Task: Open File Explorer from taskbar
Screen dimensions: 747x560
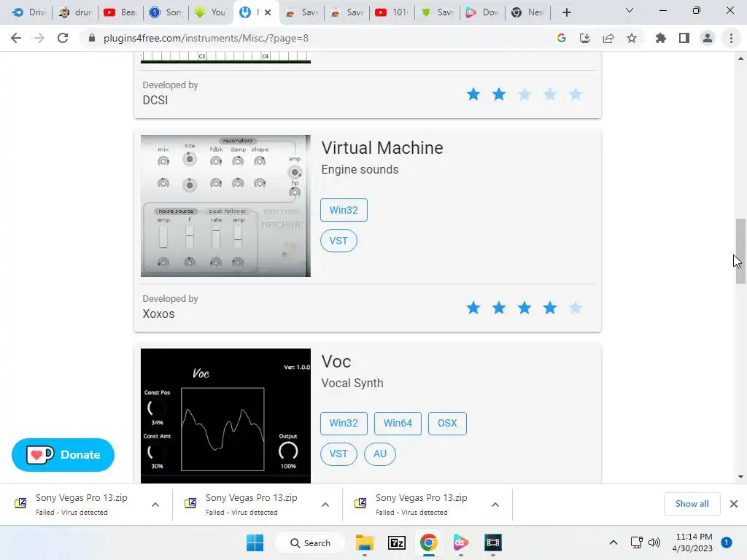Action: click(x=365, y=542)
